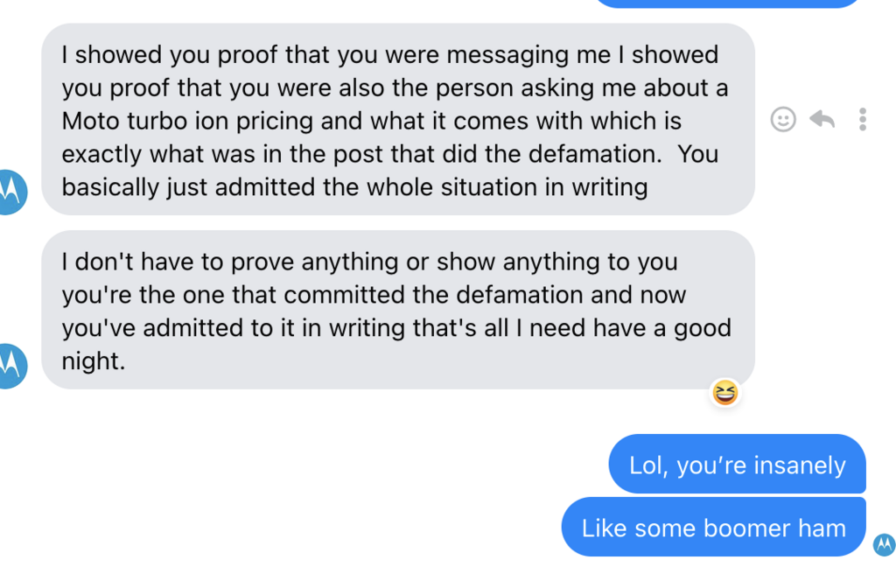Screen dimensions: 896x588
Task: Open the laughing emoji reaction on second message
Action: [725, 393]
